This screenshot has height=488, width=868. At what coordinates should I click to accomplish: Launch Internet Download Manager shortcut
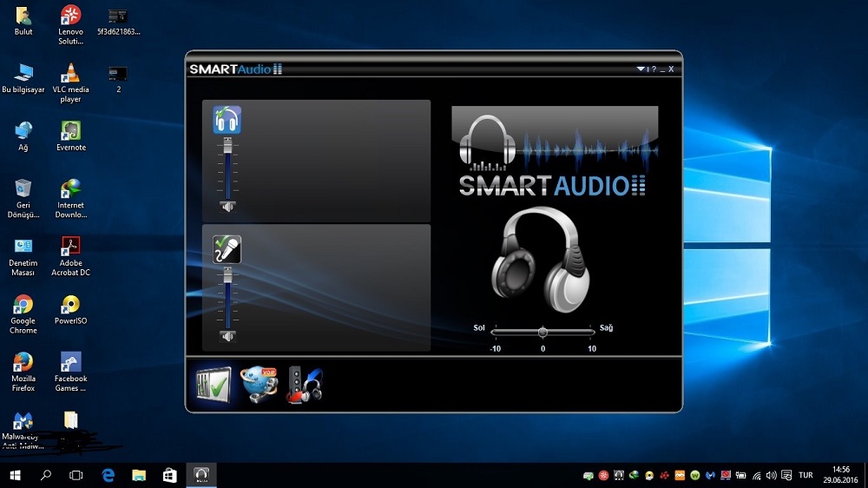click(x=71, y=199)
